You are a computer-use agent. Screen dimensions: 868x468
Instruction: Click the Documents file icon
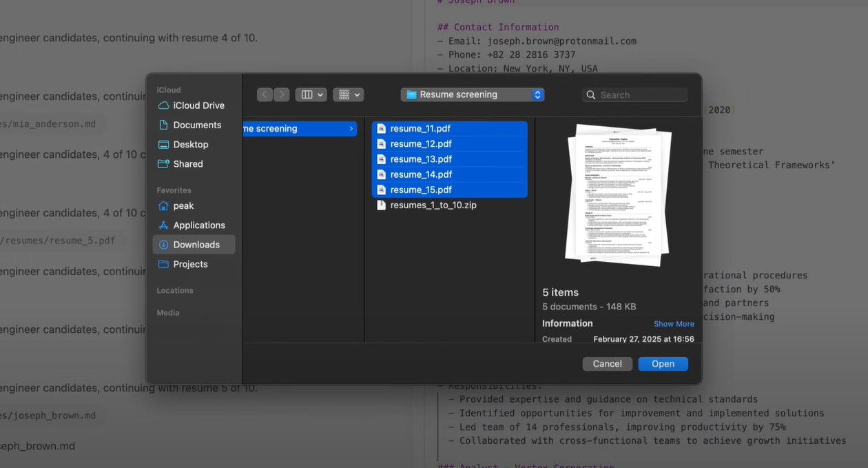tap(163, 125)
